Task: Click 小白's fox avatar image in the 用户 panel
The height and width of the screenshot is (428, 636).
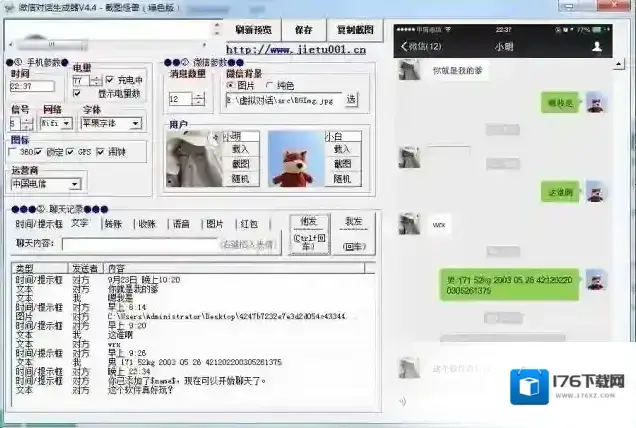Action: [x=296, y=159]
